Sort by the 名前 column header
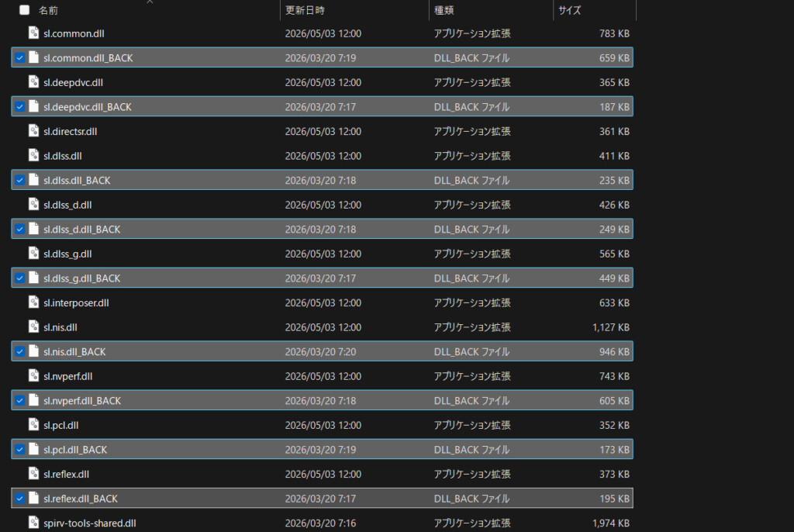 point(48,10)
